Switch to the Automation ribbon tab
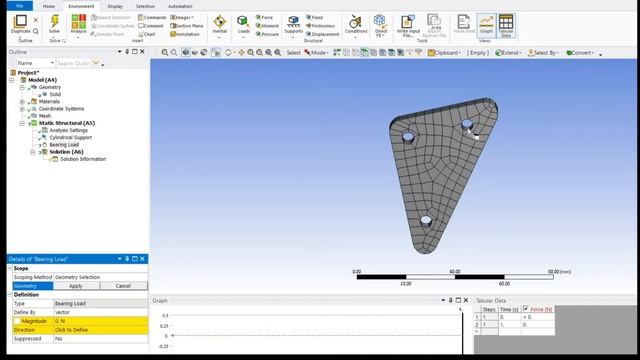Viewport: 640px width, 360px height. (180, 6)
